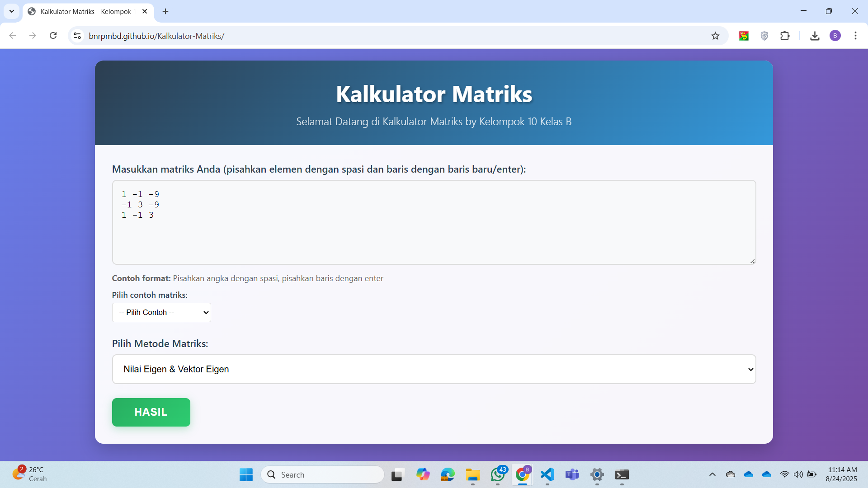Click the 'Masukkan matriks Anda' instruction label
This screenshot has height=488, width=868.
coord(319,169)
